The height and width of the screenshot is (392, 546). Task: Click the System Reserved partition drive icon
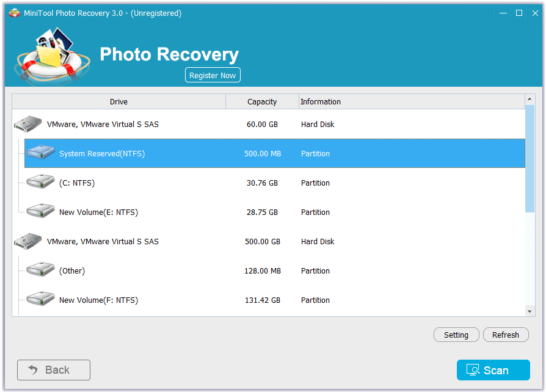(40, 153)
